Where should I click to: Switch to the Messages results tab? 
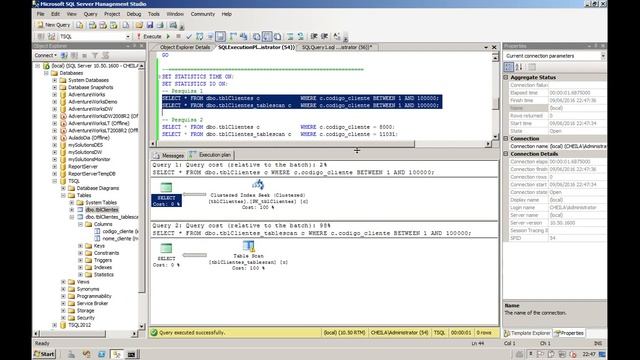pyautogui.click(x=169, y=155)
